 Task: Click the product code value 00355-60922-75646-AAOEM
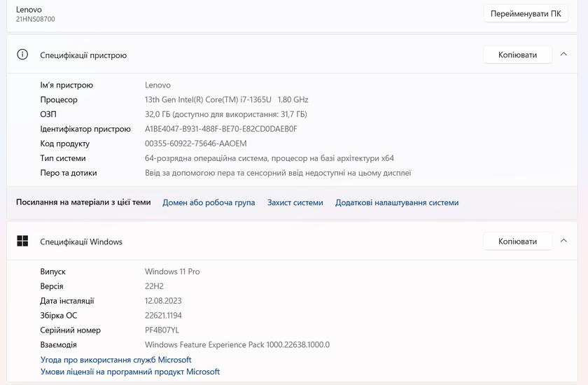195,143
